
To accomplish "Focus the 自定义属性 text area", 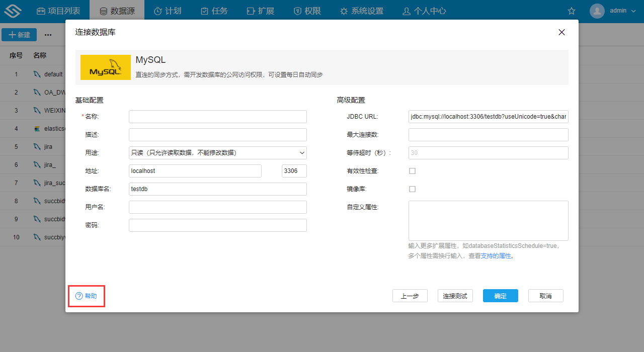I will coord(488,221).
